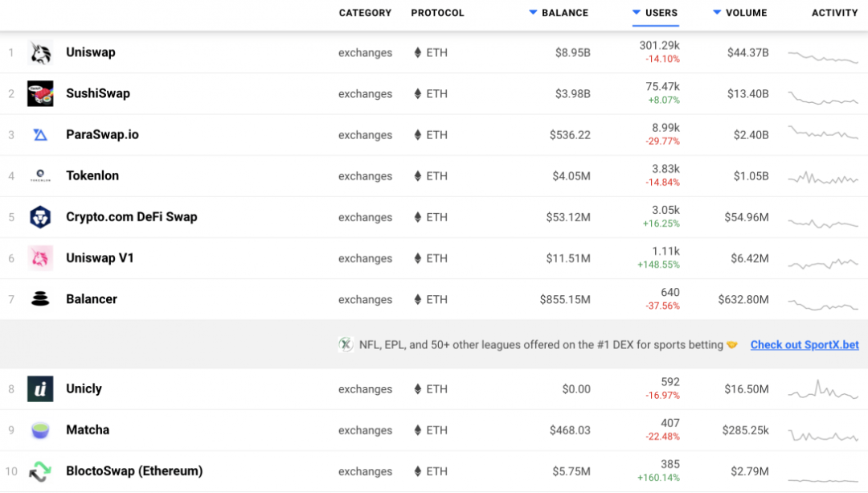This screenshot has height=493, width=868.
Task: Click the pink Uniswap V1 logo
Action: coord(40,258)
